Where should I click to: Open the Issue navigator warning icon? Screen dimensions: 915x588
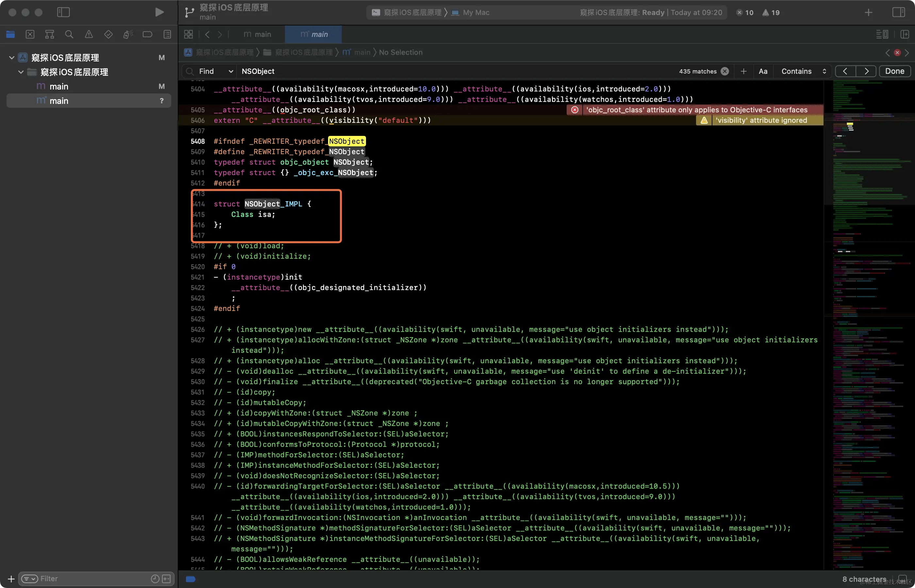coord(89,34)
